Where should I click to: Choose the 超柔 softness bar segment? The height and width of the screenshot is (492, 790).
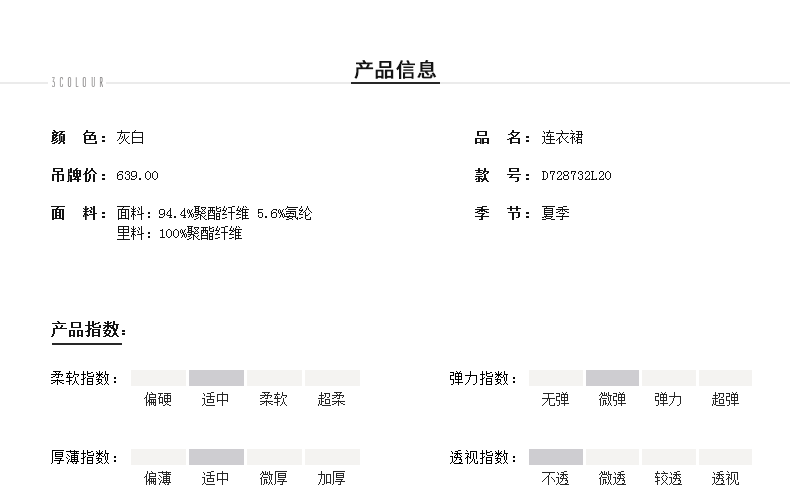coord(332,378)
